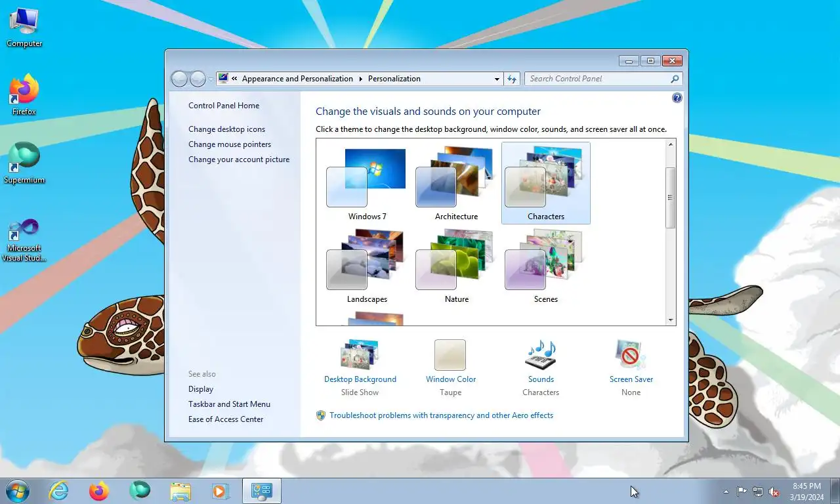Expand the double chevron in address bar
The image size is (840, 504).
(x=234, y=79)
